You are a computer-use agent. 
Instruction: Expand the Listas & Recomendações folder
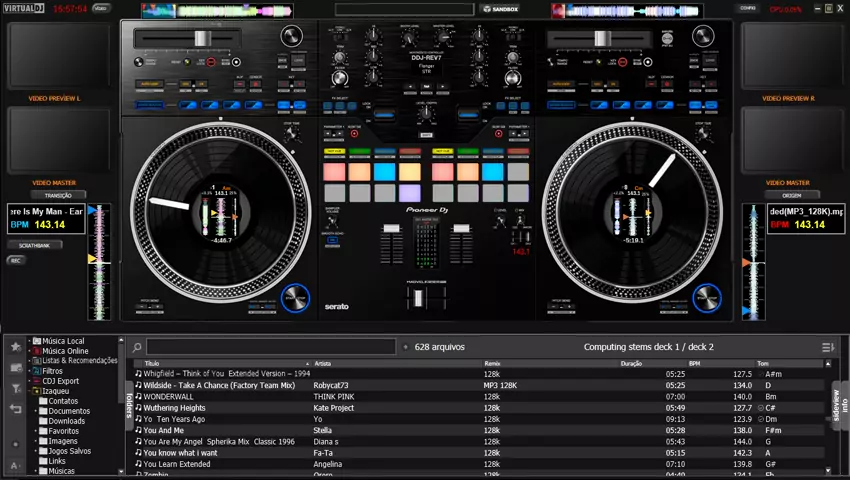29,361
